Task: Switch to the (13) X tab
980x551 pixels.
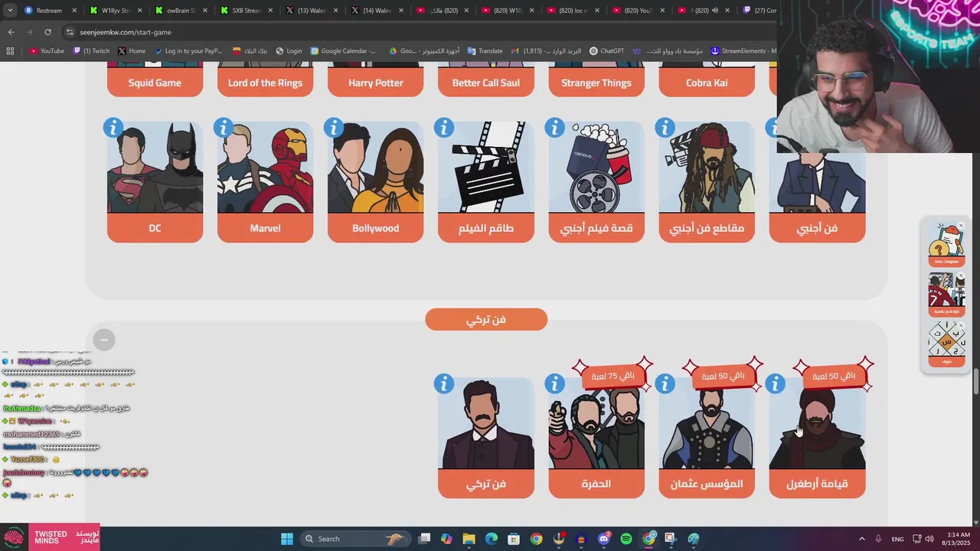Action: pos(312,11)
